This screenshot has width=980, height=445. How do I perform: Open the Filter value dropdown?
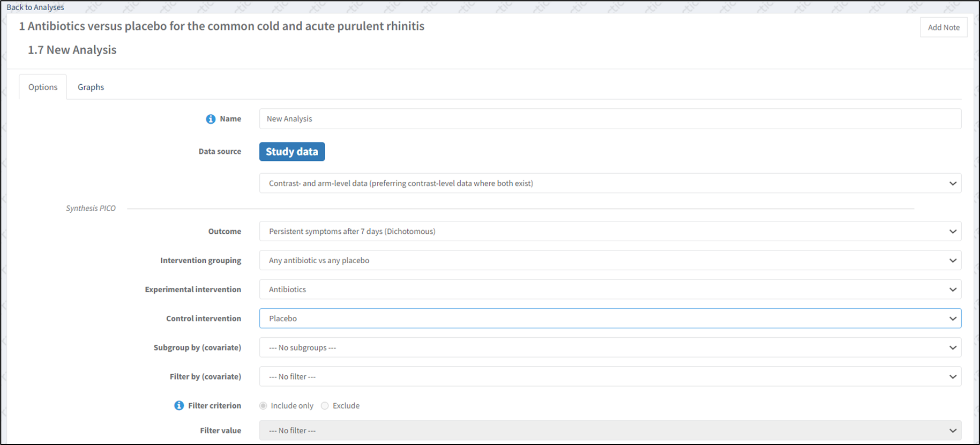click(610, 431)
